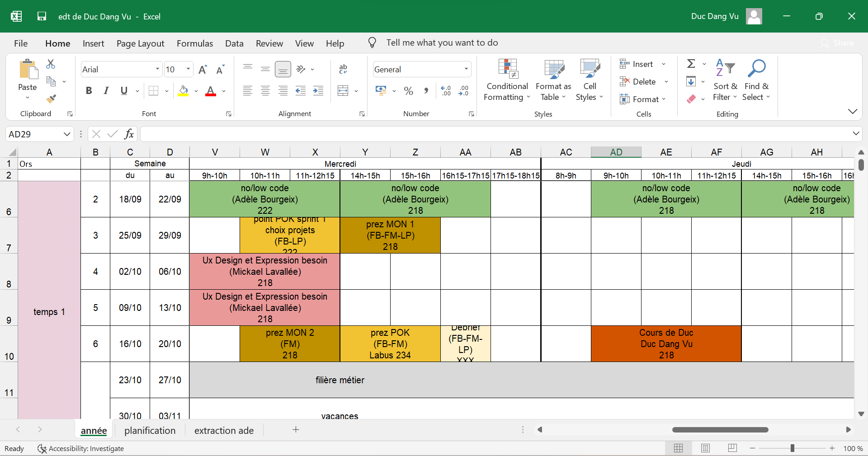
Task: Click the Accounting Number Format icon
Action: pos(382,91)
